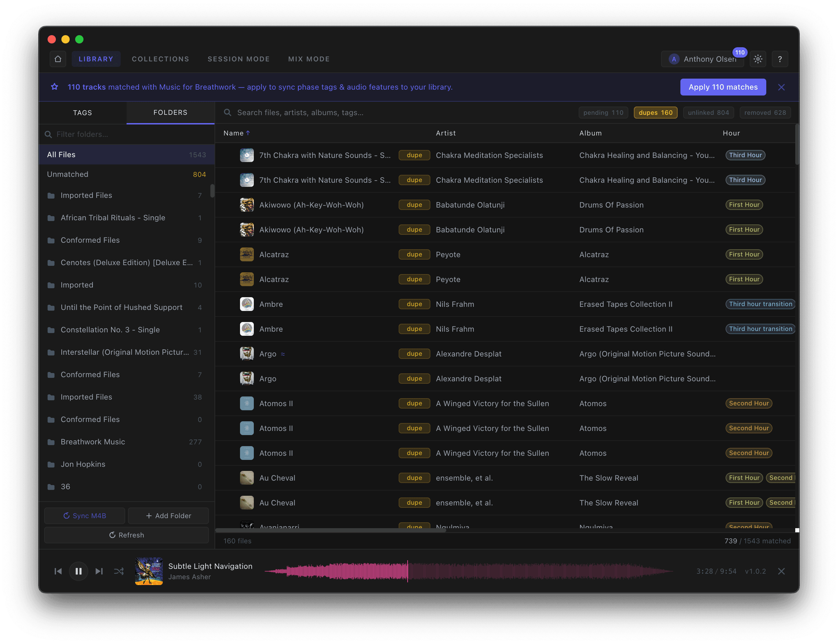Viewport: 838px width, 644px height.
Task: Go to the Home icon button
Action: pyautogui.click(x=58, y=59)
